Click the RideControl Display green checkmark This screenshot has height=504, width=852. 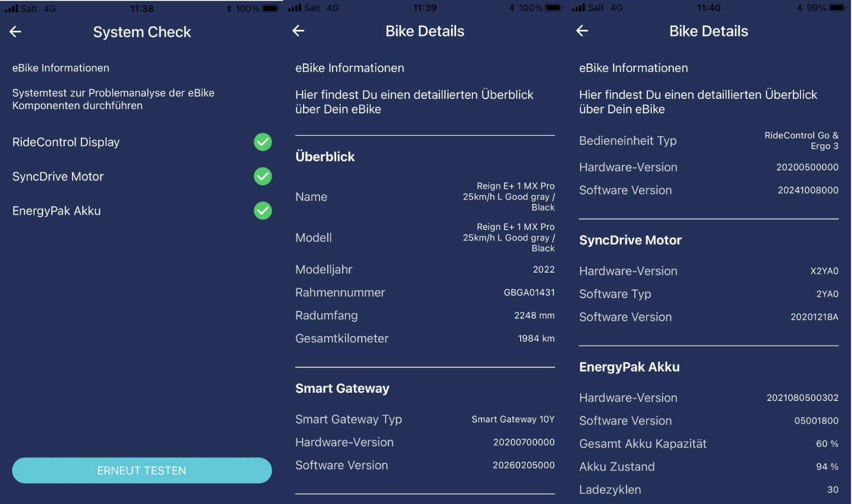tap(263, 142)
